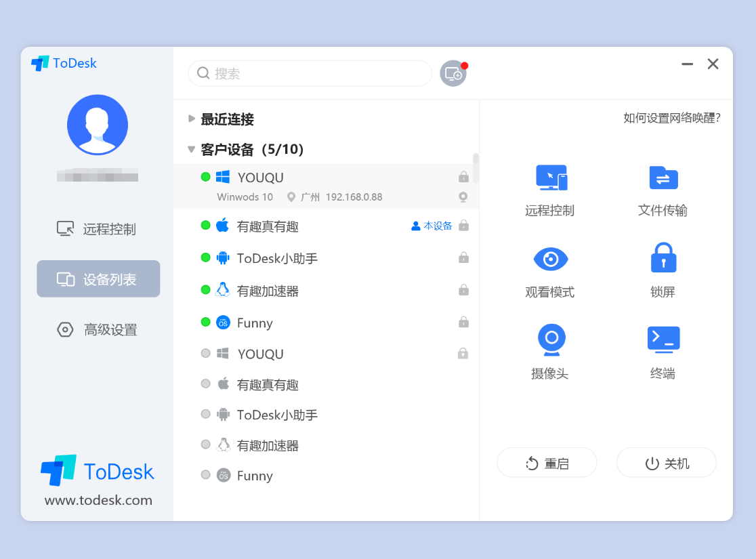Click the Winwods 10 system text
This screenshot has width=756, height=559.
pyautogui.click(x=245, y=196)
